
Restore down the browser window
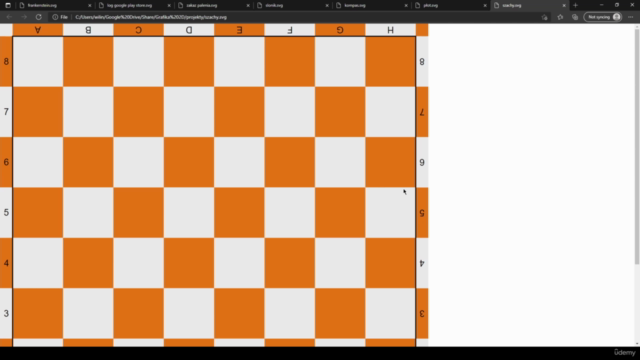tap(617, 5)
